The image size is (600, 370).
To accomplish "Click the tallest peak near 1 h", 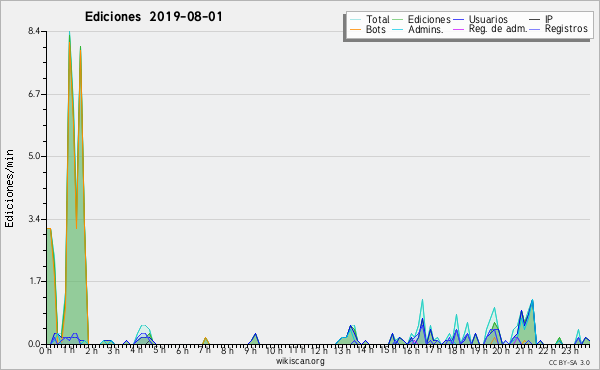I will coord(69,34).
